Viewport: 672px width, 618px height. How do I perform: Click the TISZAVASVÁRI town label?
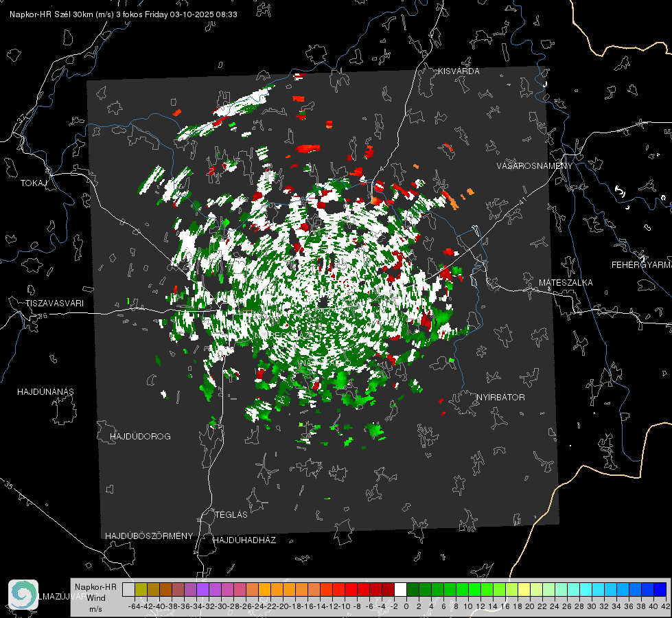point(54,304)
